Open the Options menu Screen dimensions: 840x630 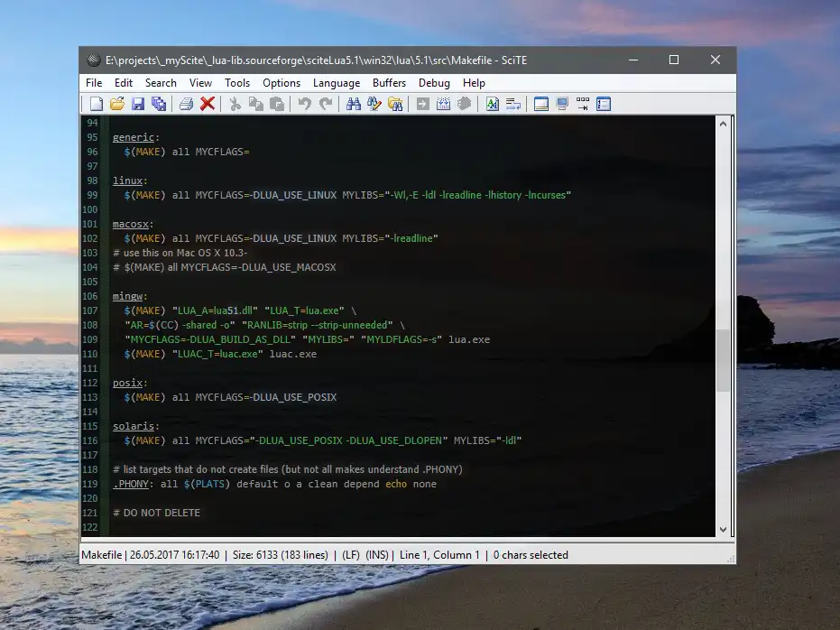pyautogui.click(x=282, y=83)
